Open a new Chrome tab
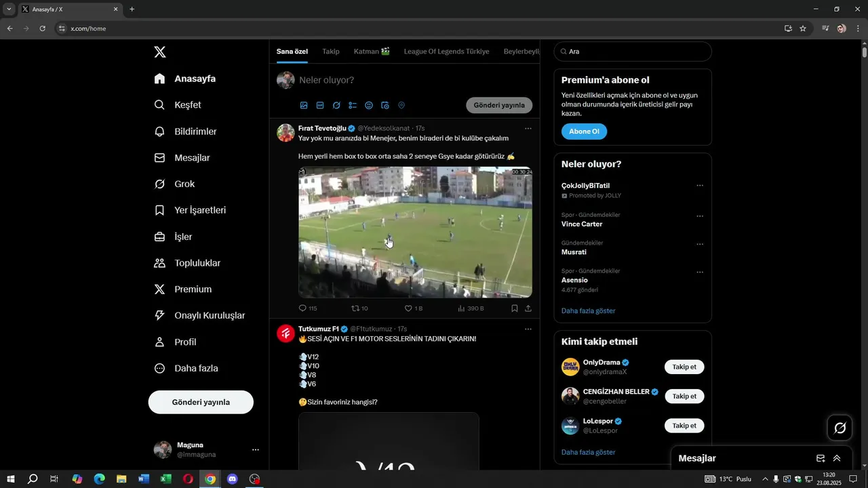 click(x=132, y=9)
